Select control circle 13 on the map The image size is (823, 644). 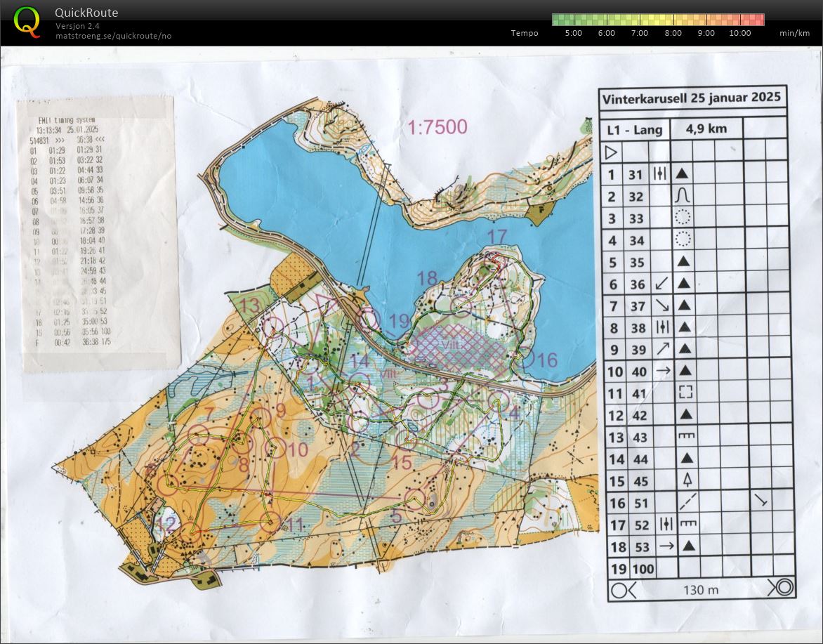(x=272, y=324)
